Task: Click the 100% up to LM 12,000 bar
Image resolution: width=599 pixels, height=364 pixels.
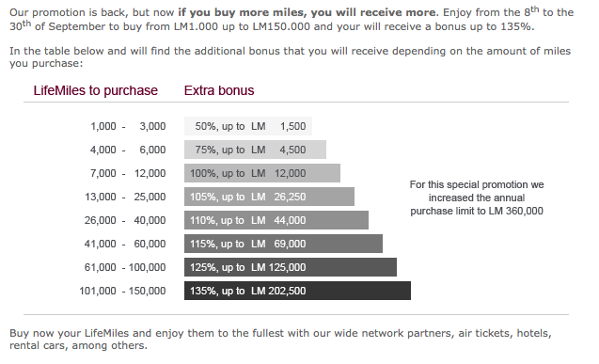Action: point(262,173)
